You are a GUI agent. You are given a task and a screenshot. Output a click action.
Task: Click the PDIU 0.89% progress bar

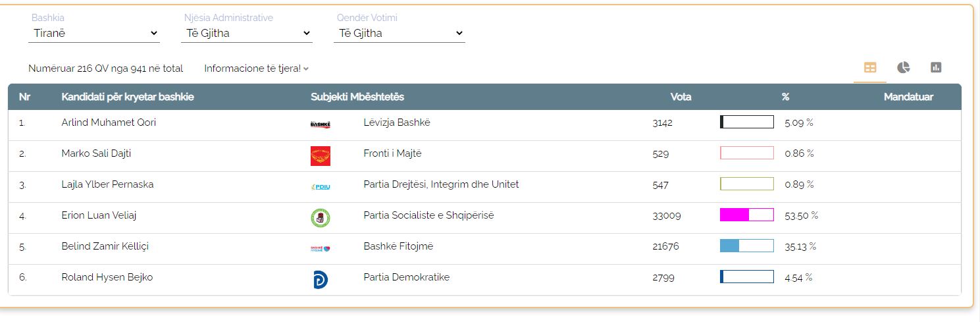coord(747,184)
